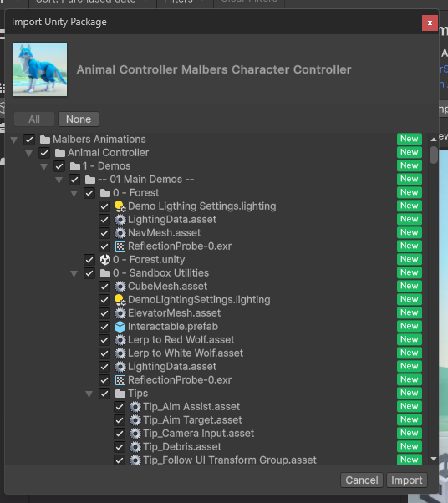Click the 0 - Forest folder icon

tap(105, 193)
